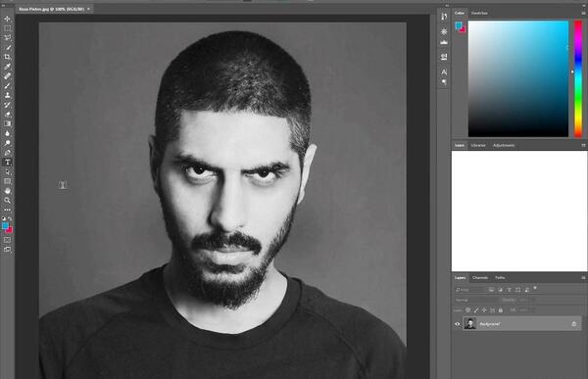This screenshot has height=379, width=588.
Task: Reset default foreground and background colors
Action: 4,218
